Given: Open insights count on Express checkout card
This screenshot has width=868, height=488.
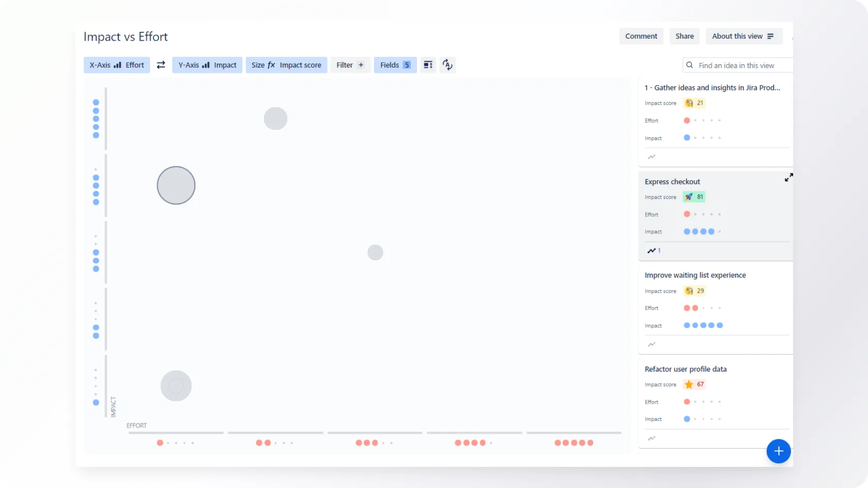Looking at the screenshot, I should (654, 250).
